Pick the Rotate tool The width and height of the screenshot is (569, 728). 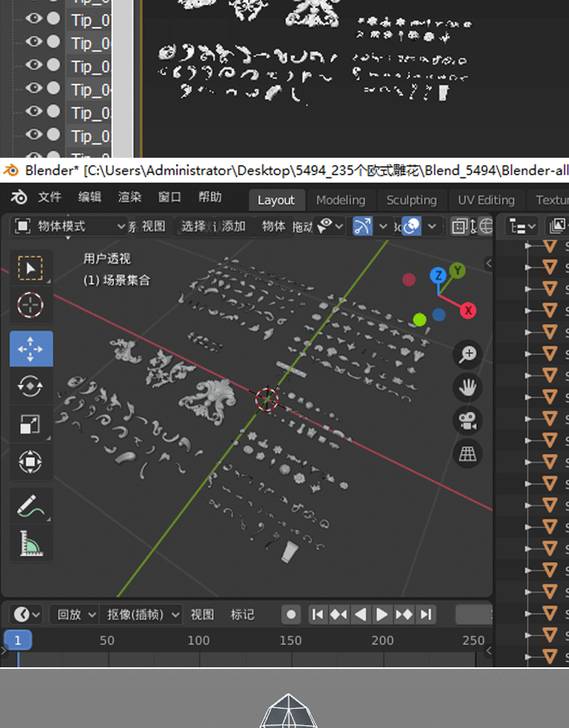[30, 386]
